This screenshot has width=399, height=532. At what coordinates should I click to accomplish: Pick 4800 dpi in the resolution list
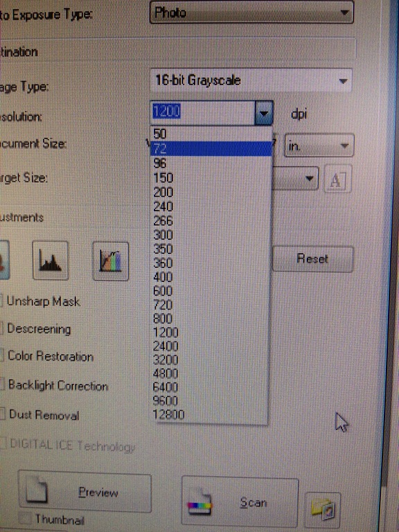point(211,373)
